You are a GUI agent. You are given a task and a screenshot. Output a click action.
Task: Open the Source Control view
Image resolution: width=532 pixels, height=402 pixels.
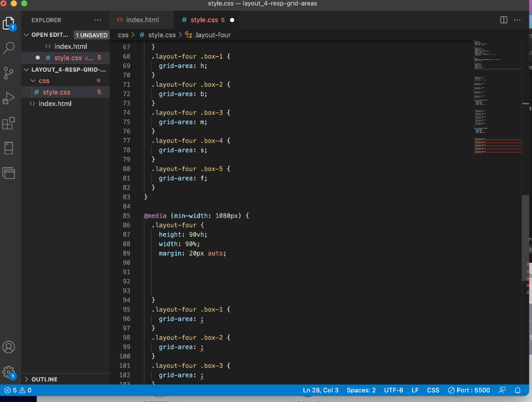point(9,73)
